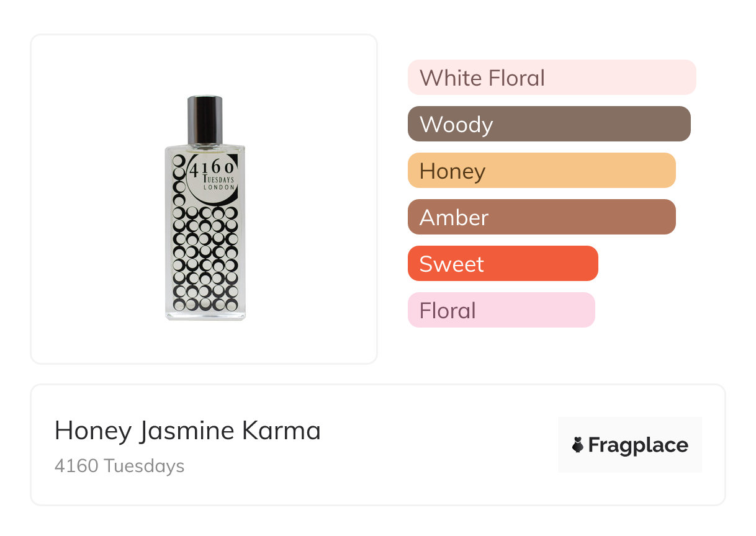Select the orange Sweet accord bar

[x=503, y=264]
